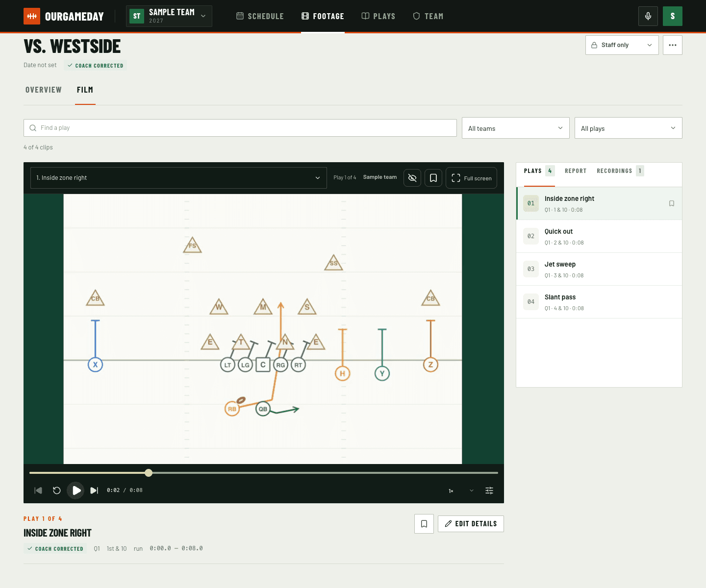Skip to the next play
706x588 pixels.
tap(94, 490)
